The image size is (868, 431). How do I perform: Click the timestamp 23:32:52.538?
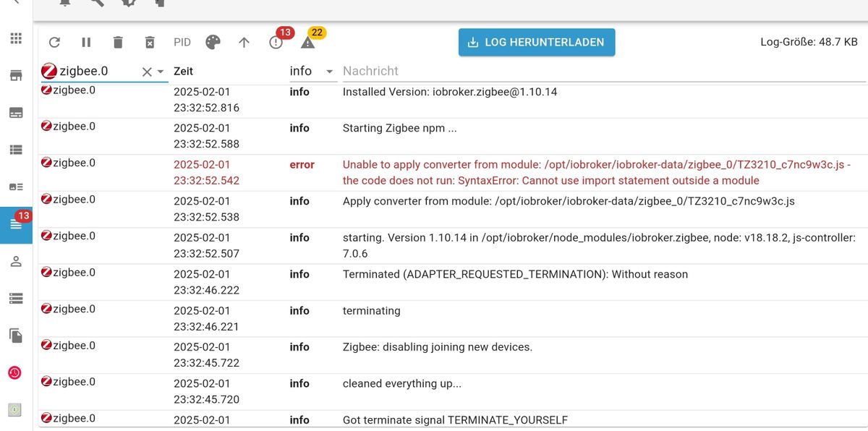(x=207, y=217)
